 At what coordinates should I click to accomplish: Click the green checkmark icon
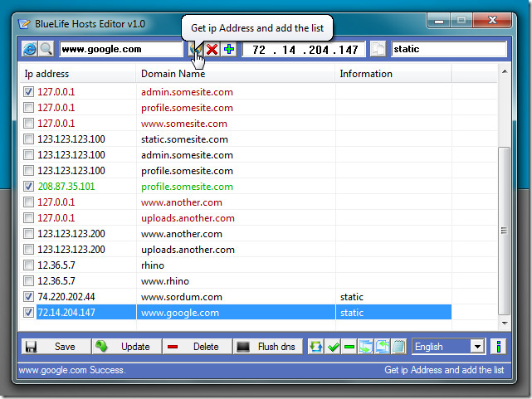tap(333, 347)
